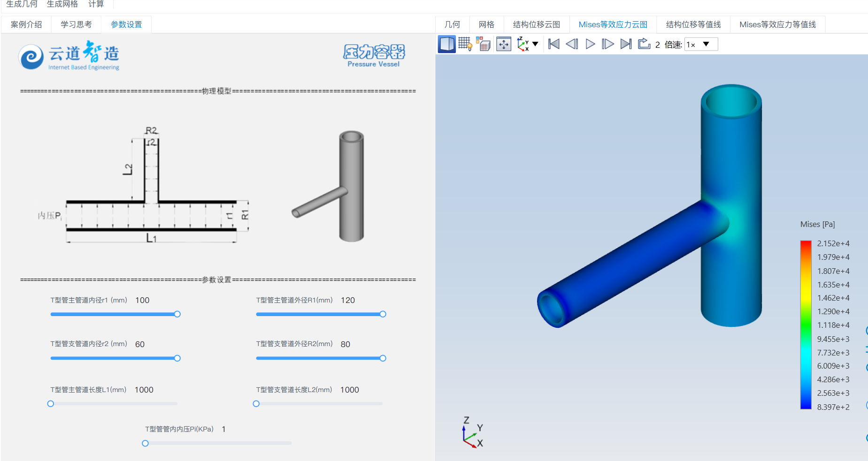Image resolution: width=868 pixels, height=461 pixels.
Task: Open the 结构位移云图 tab
Action: [536, 24]
